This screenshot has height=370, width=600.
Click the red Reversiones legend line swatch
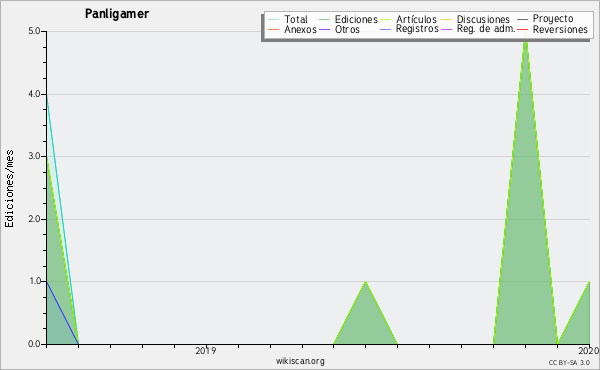pos(522,29)
